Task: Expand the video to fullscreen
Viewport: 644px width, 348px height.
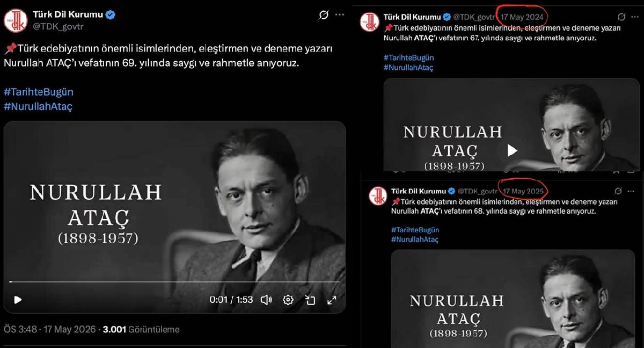Action: (x=332, y=300)
